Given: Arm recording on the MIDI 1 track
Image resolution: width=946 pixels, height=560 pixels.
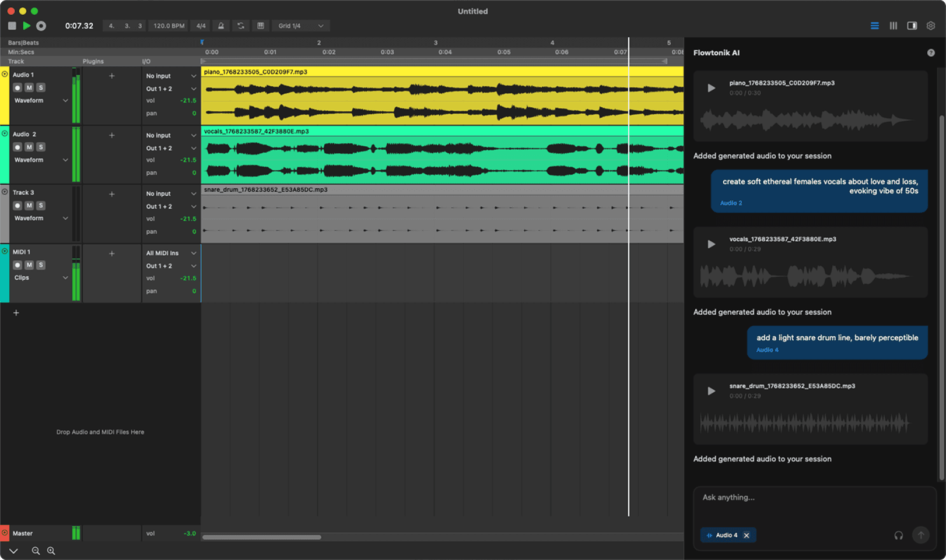Looking at the screenshot, I should [x=17, y=265].
